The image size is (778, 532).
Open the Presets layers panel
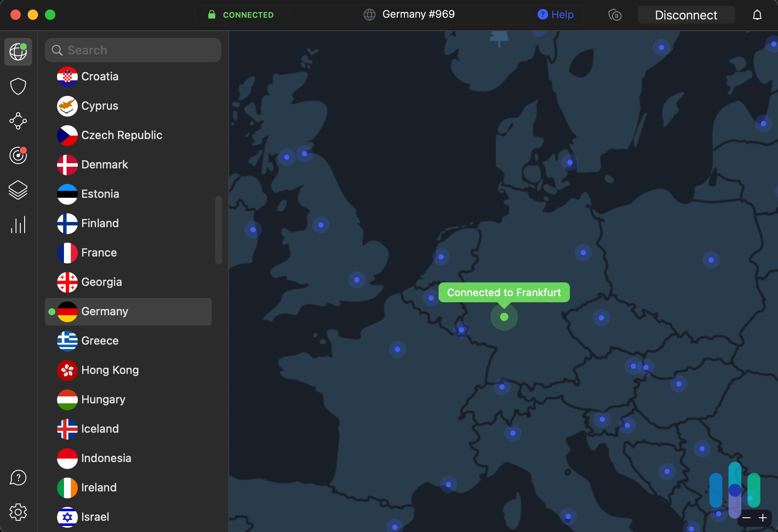[18, 190]
